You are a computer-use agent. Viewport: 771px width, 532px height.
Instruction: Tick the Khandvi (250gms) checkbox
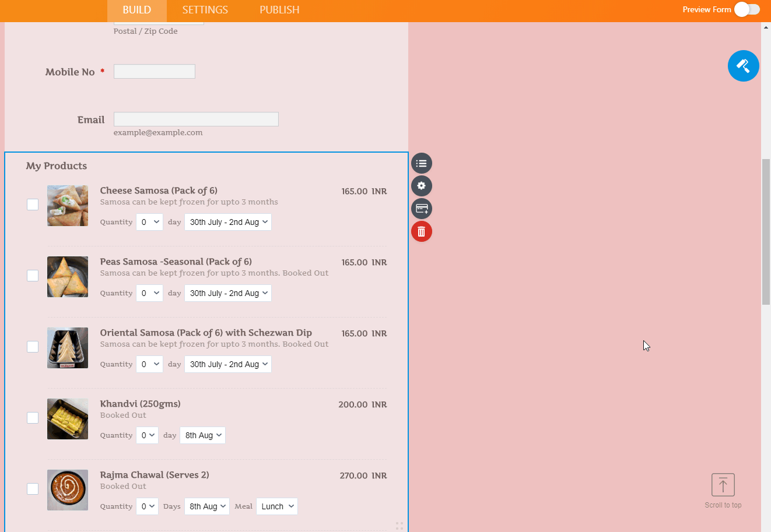coord(33,418)
